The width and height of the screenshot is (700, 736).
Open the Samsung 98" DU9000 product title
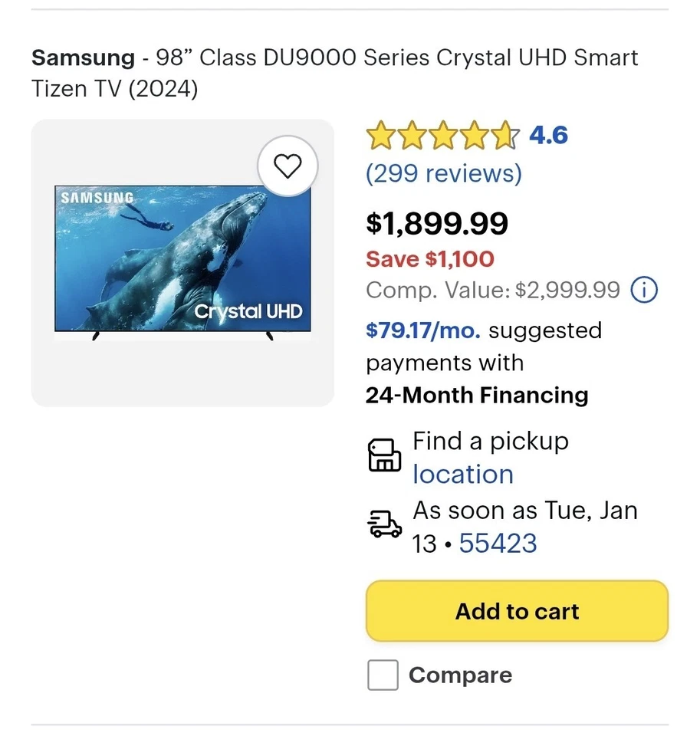pyautogui.click(x=334, y=73)
